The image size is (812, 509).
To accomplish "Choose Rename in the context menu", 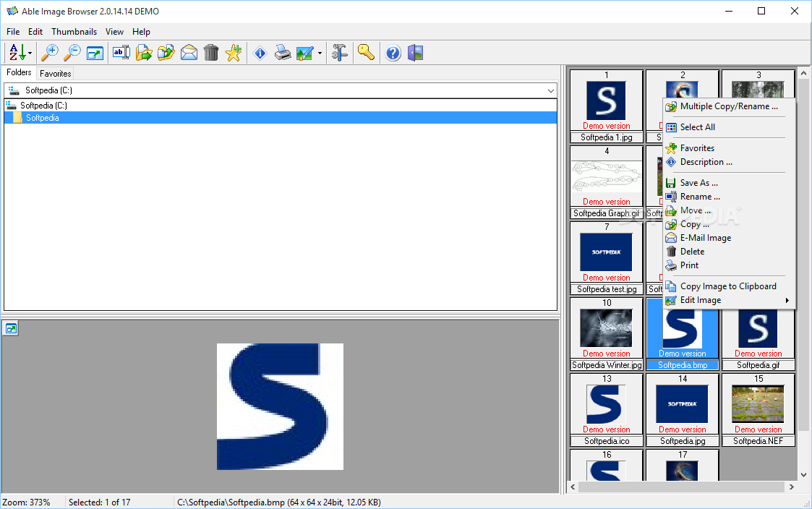I will point(729,197).
